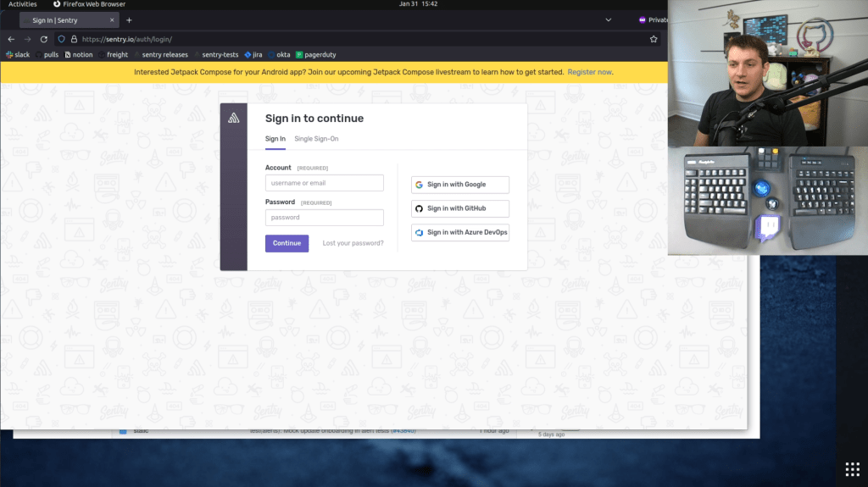Focus the password field
868x487 pixels.
(x=325, y=218)
